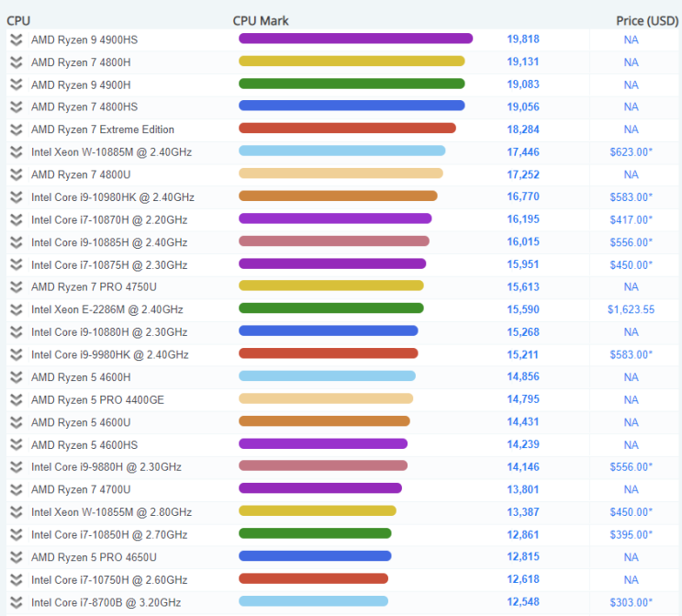Expand the Ryzen 5 4600HS row chevron
Screen dimensions: 682x616
(x=17, y=445)
